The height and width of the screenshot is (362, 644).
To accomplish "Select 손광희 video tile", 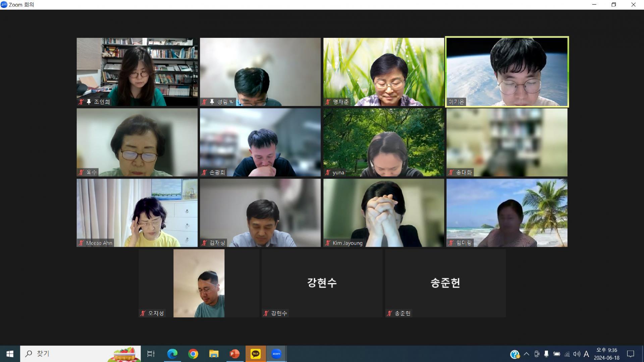I will 260,142.
